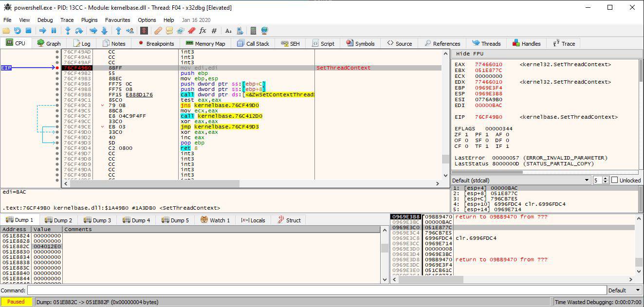Toggle the Unlocked checkbox
The image size is (644, 307).
tap(615, 180)
